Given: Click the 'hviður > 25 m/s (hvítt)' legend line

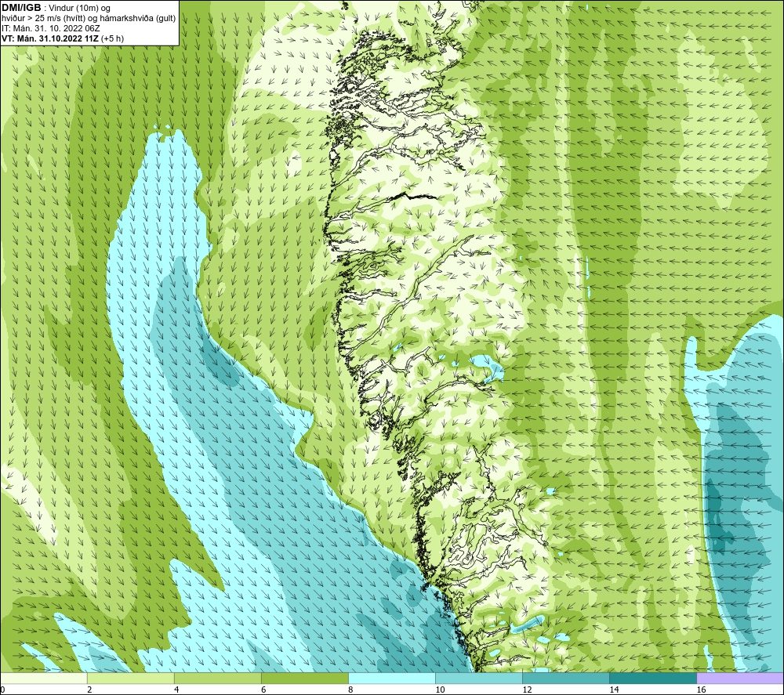Looking at the screenshot, I should pyautogui.click(x=89, y=19).
